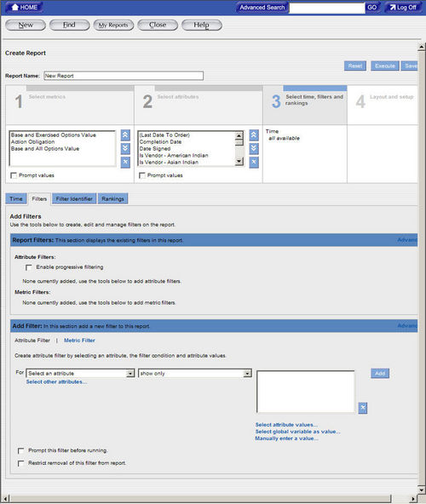Expand the show only condition dropdown
The image size is (426, 504).
pos(195,374)
